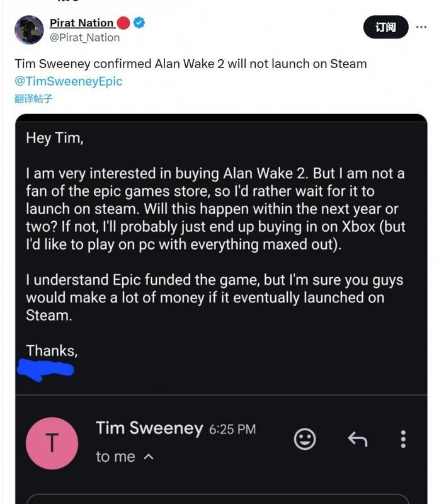Image resolution: width=439 pixels, height=504 pixels.
Task: Open the Pirat Nation profile avatar
Action: pos(29,30)
